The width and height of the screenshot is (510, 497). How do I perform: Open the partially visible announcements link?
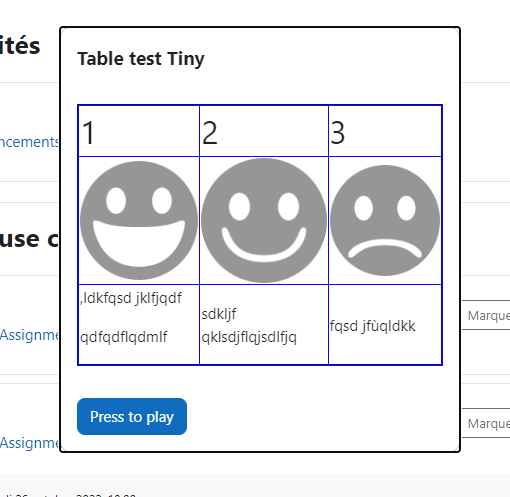(x=29, y=142)
